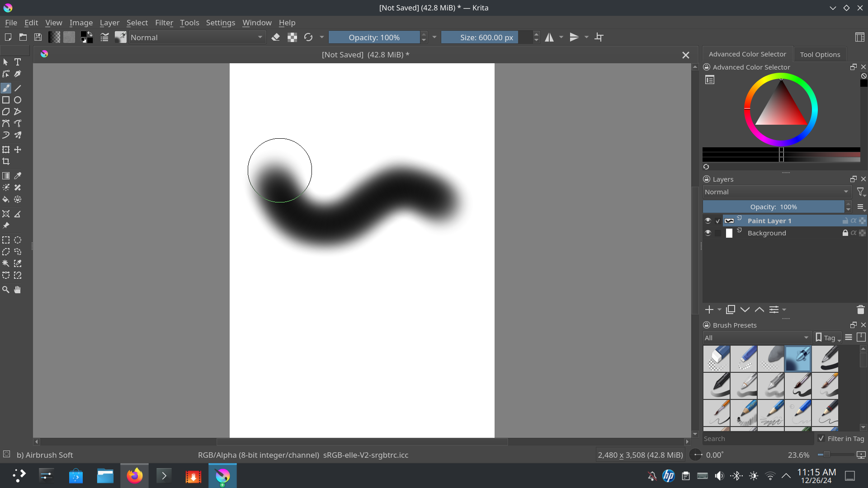Viewport: 868px width, 488px height.
Task: Select the Zoom magnifier tool
Action: 6,290
